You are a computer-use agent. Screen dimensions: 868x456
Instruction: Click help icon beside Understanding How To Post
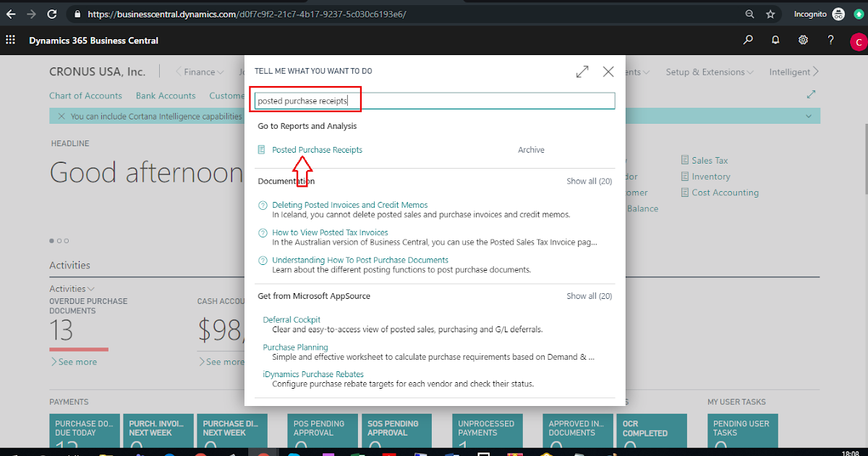point(263,261)
